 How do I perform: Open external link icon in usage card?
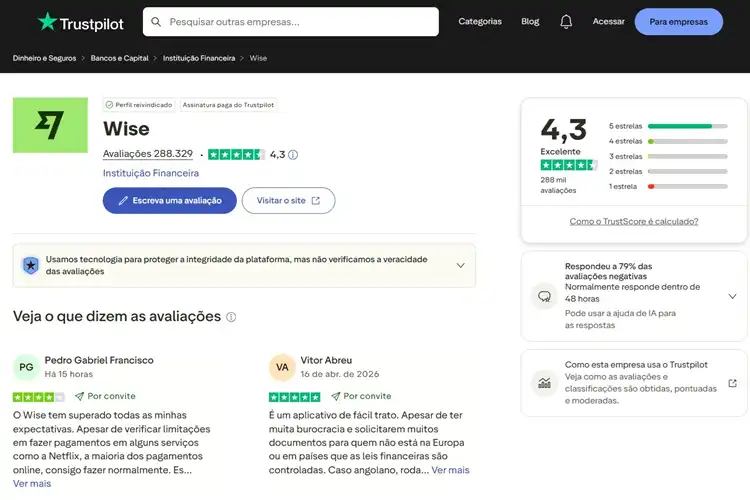coord(732,383)
